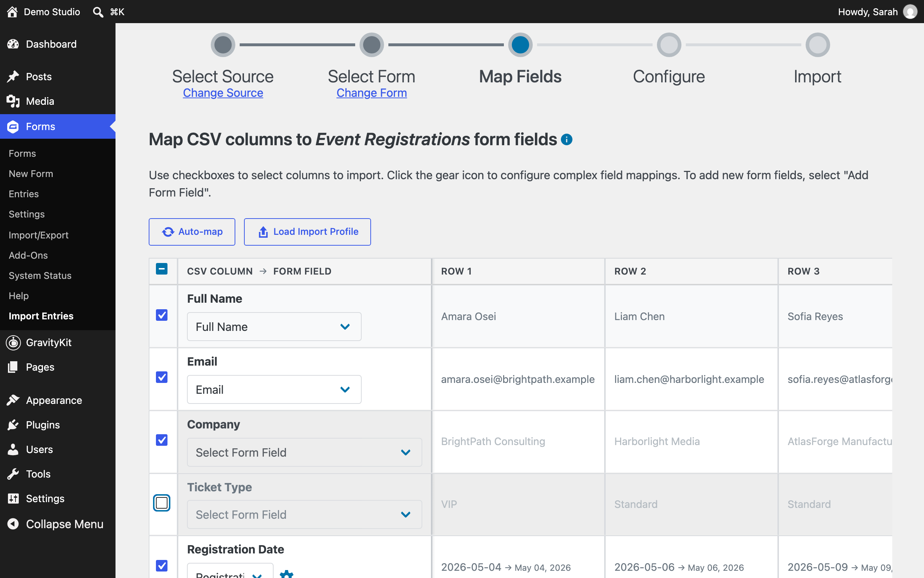Toggle the select-all columns checkbox

point(162,269)
